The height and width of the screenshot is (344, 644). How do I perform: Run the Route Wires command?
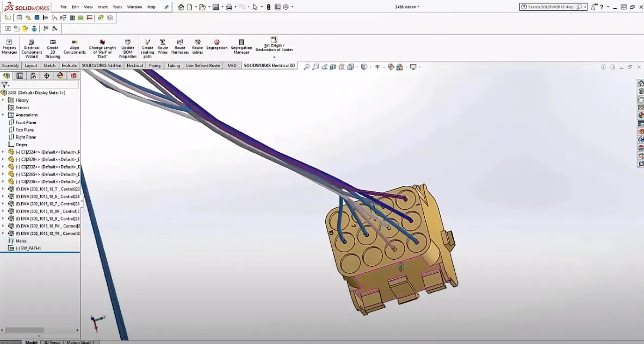(x=163, y=47)
